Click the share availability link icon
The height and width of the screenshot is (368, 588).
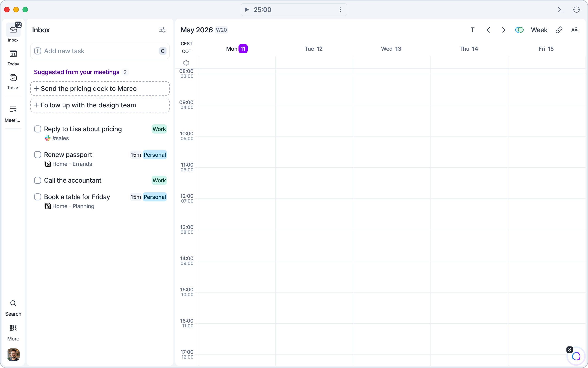click(559, 30)
